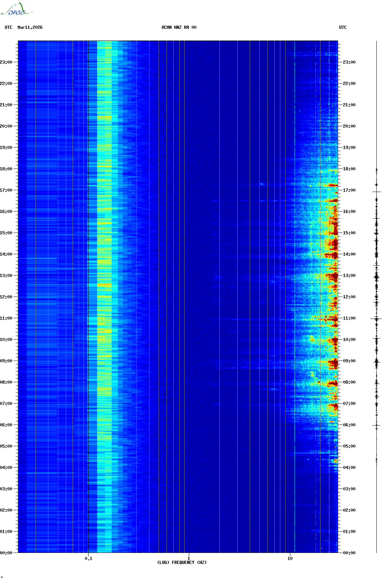Click the OCMN HNZ RA 00 station title
The image size is (392, 581).
pos(179,27)
